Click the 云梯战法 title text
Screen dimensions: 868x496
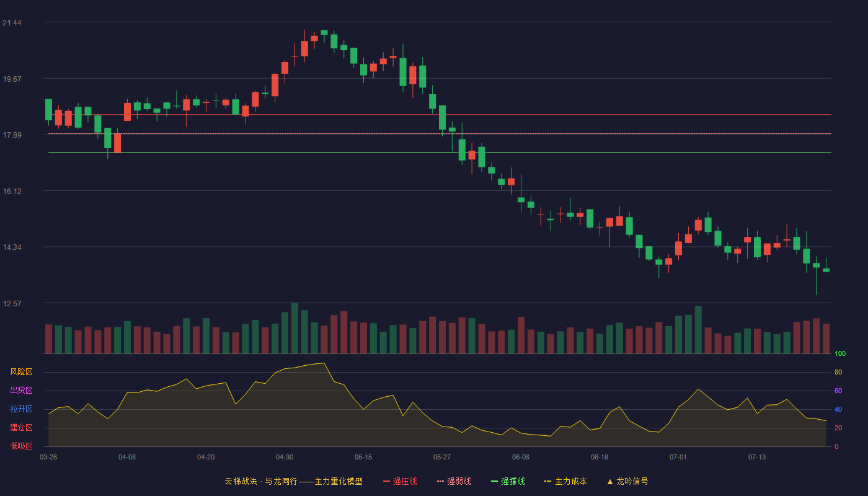click(x=241, y=481)
